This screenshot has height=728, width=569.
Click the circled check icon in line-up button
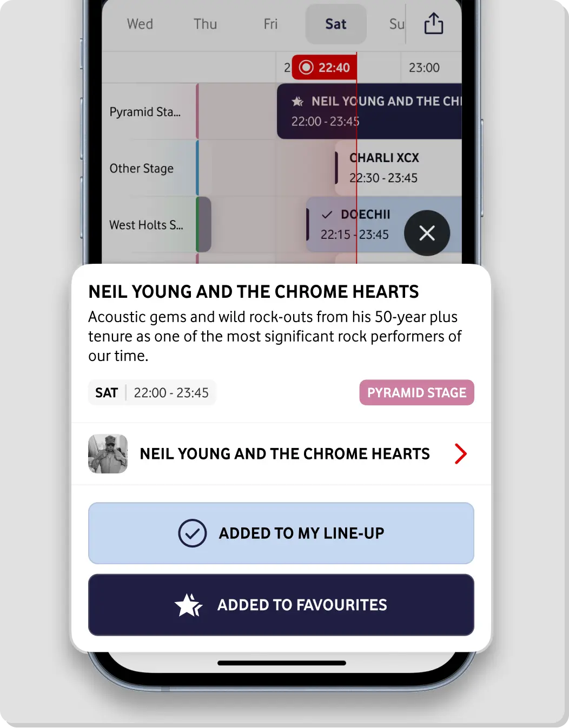[x=193, y=533]
